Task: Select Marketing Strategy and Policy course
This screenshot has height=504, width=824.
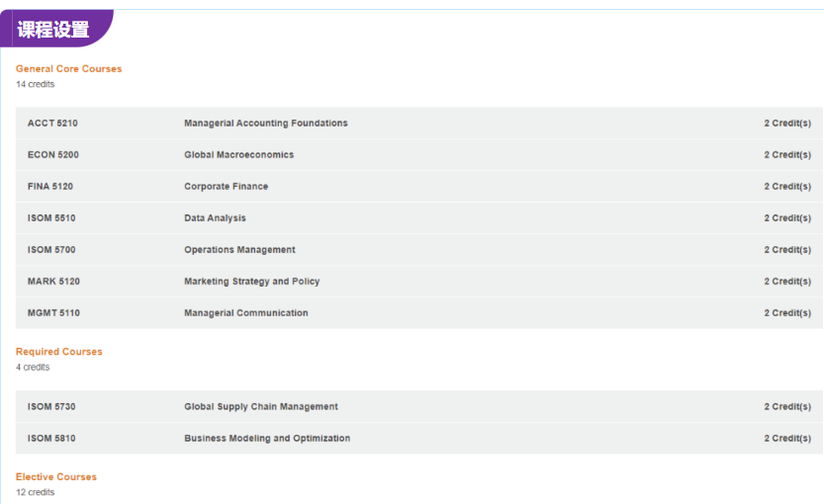Action: point(251,282)
